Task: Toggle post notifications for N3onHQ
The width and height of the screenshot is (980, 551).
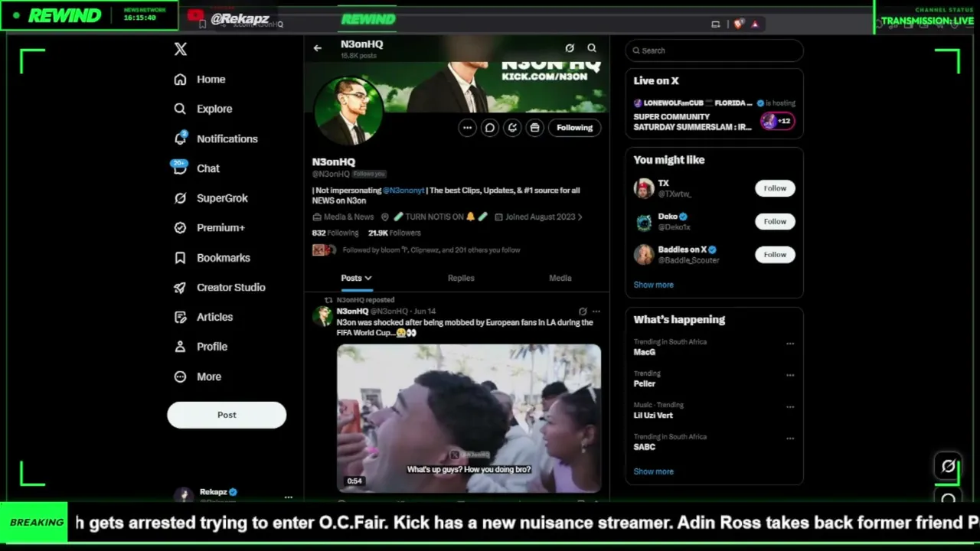Action: click(x=512, y=128)
